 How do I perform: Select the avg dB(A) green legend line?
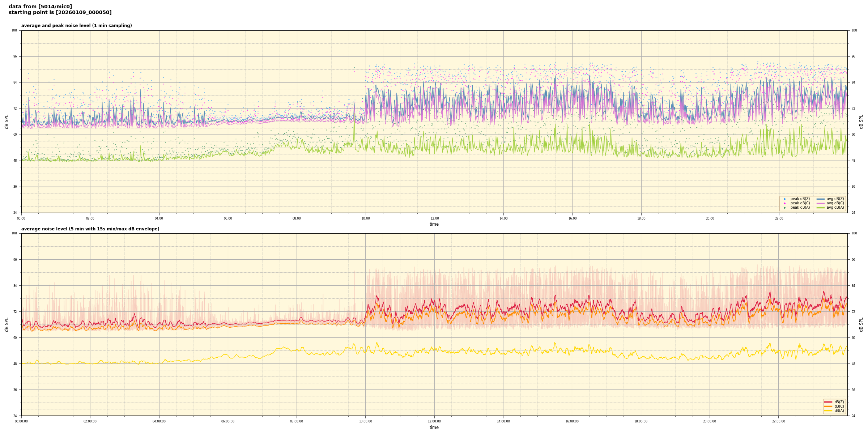coord(821,208)
